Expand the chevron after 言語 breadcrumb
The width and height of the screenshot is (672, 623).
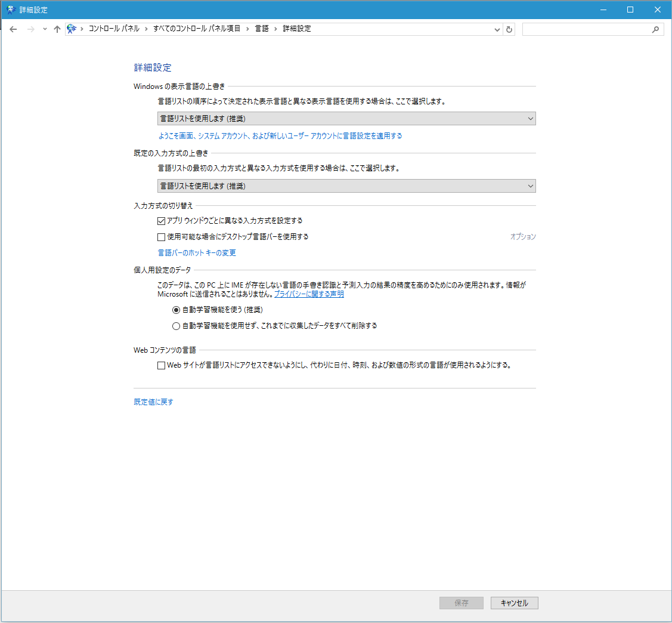(275, 29)
